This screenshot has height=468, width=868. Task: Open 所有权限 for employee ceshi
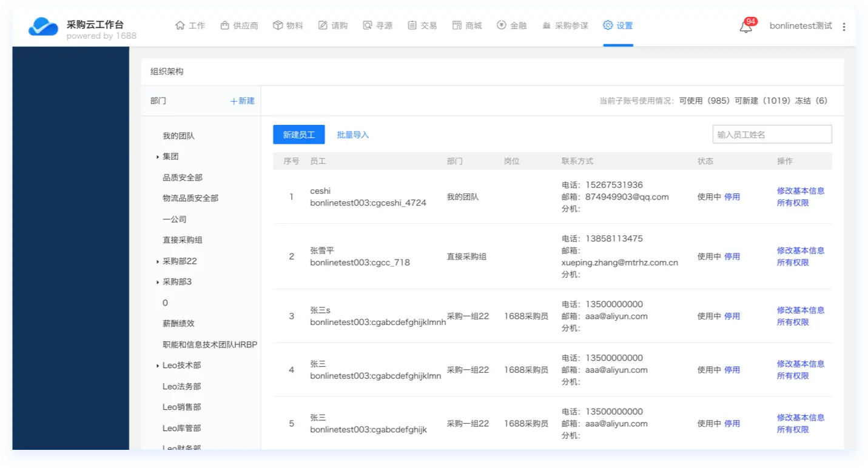[793, 203]
